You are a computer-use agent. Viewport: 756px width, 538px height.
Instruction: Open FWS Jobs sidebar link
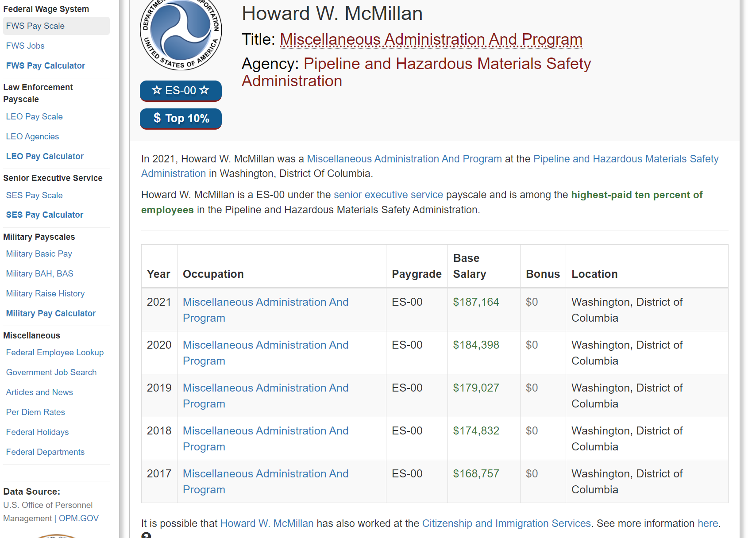click(x=25, y=46)
